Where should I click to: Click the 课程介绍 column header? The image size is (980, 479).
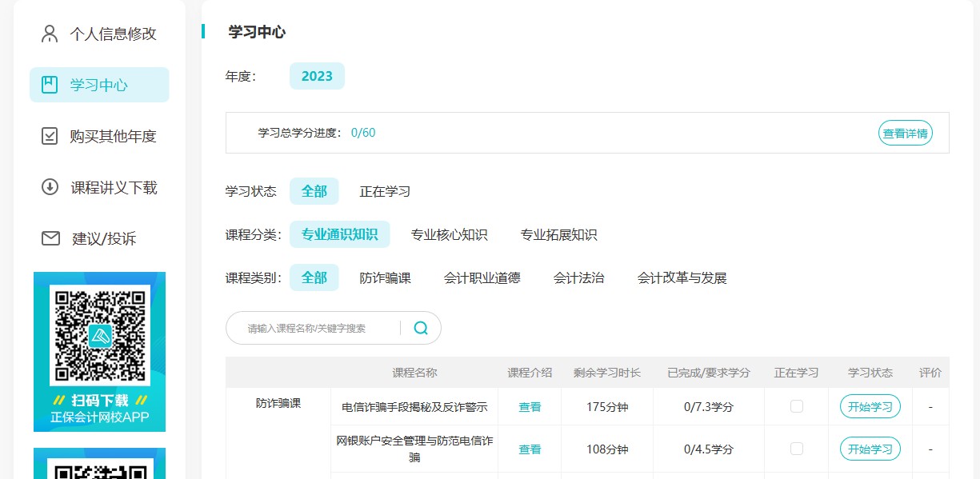tap(530, 373)
